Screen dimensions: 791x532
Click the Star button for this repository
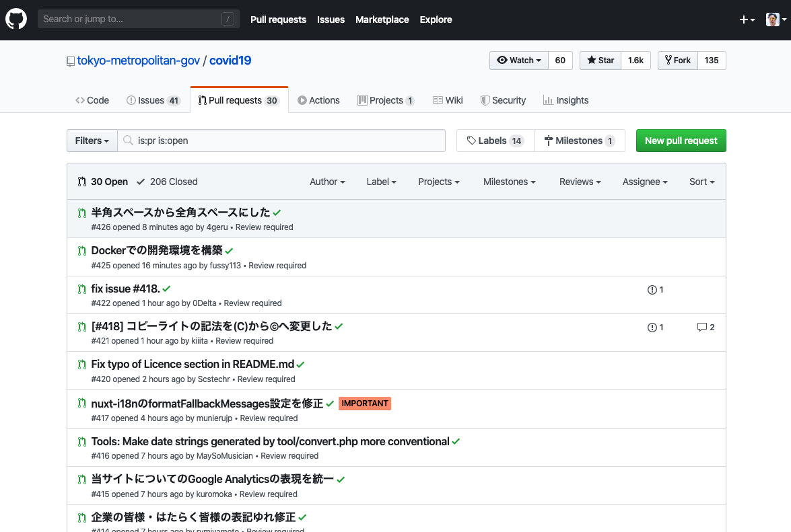[x=600, y=61]
